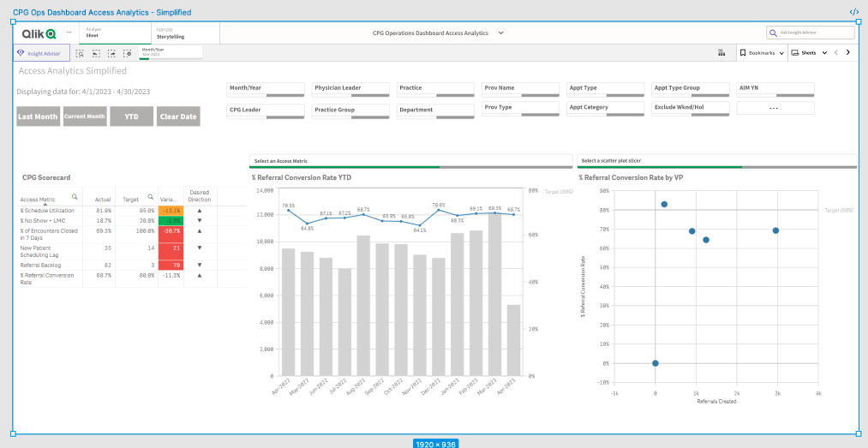Search the Access Metric column

tap(75, 196)
